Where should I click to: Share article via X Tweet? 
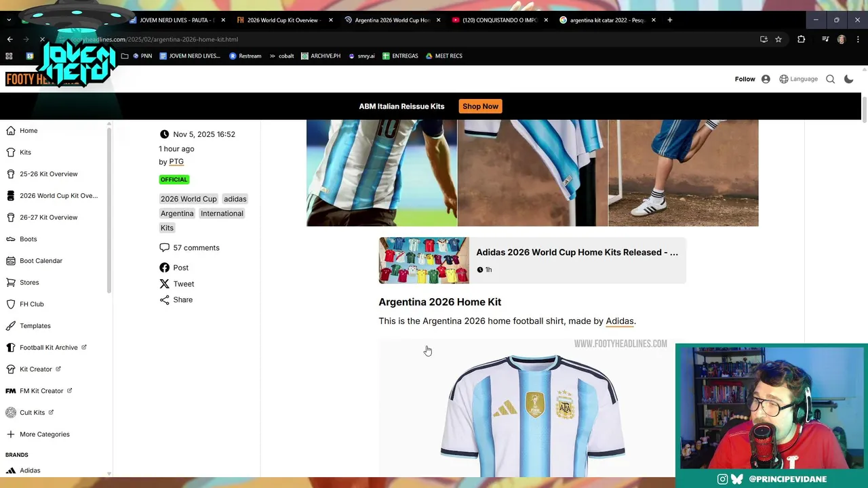[x=177, y=284]
